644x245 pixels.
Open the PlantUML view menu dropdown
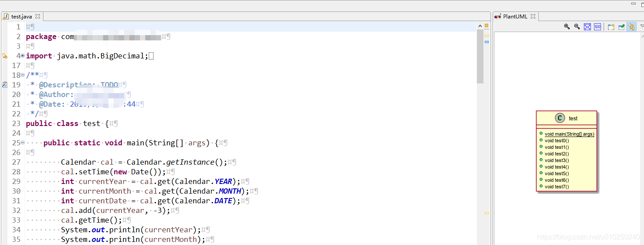[x=641, y=27]
